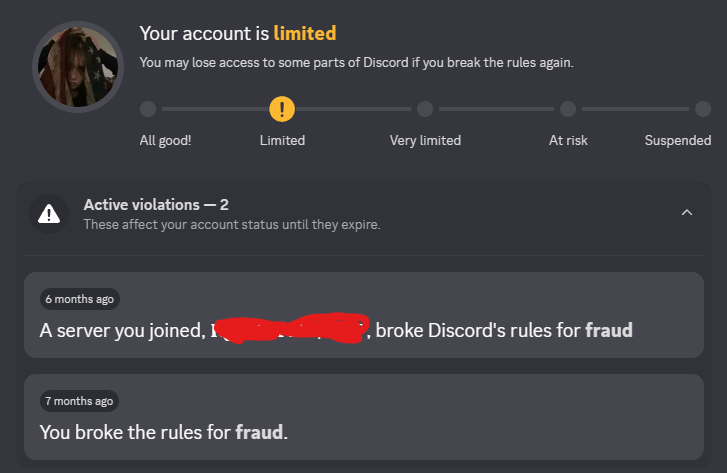The height and width of the screenshot is (473, 727).
Task: Click the 'At risk' status label text
Action: coord(568,140)
